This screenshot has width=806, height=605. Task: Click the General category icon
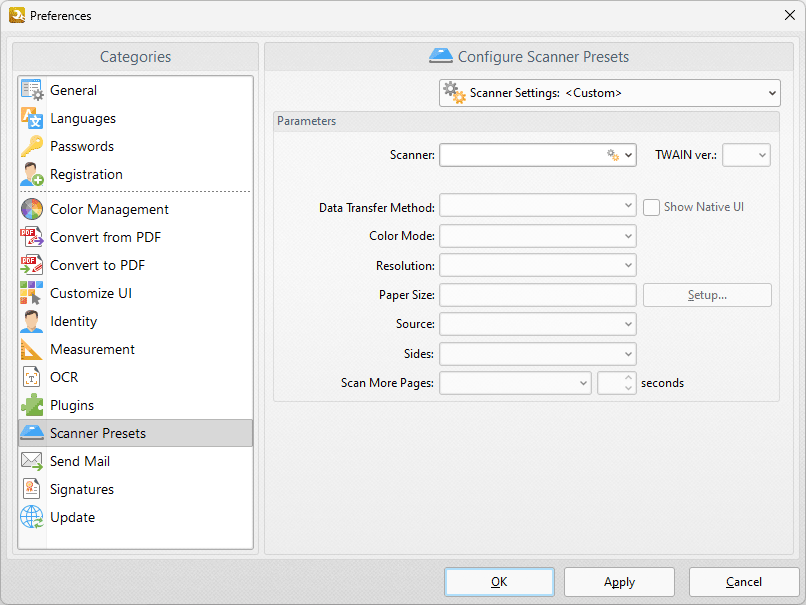pos(32,90)
